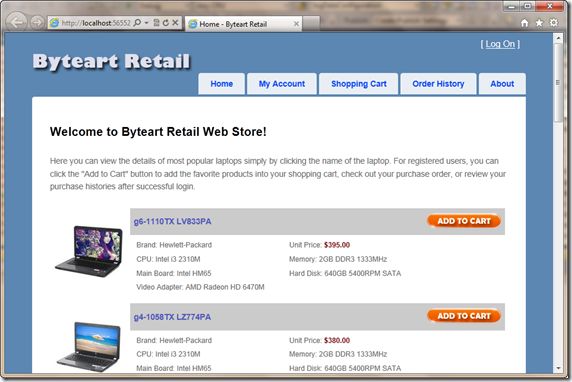Open the About navigation tab
The image size is (572, 382).
502,84
